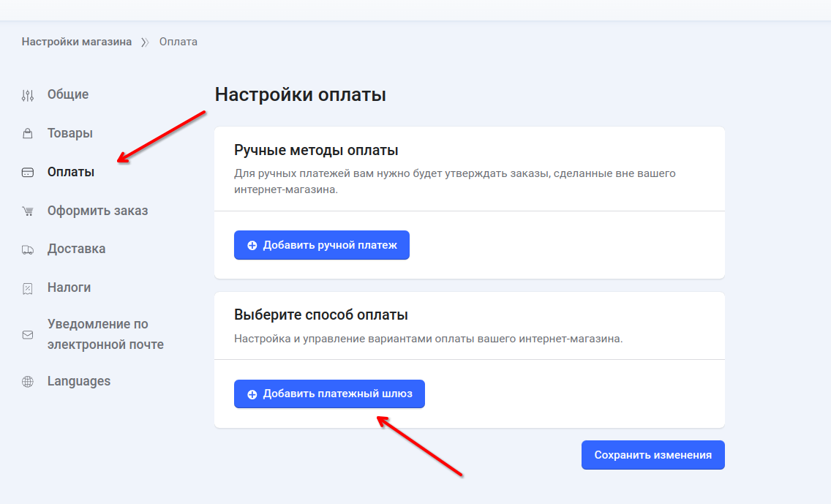Click the truck icon beside Доставка
Viewport: 831px width, 504px height.
click(28, 249)
